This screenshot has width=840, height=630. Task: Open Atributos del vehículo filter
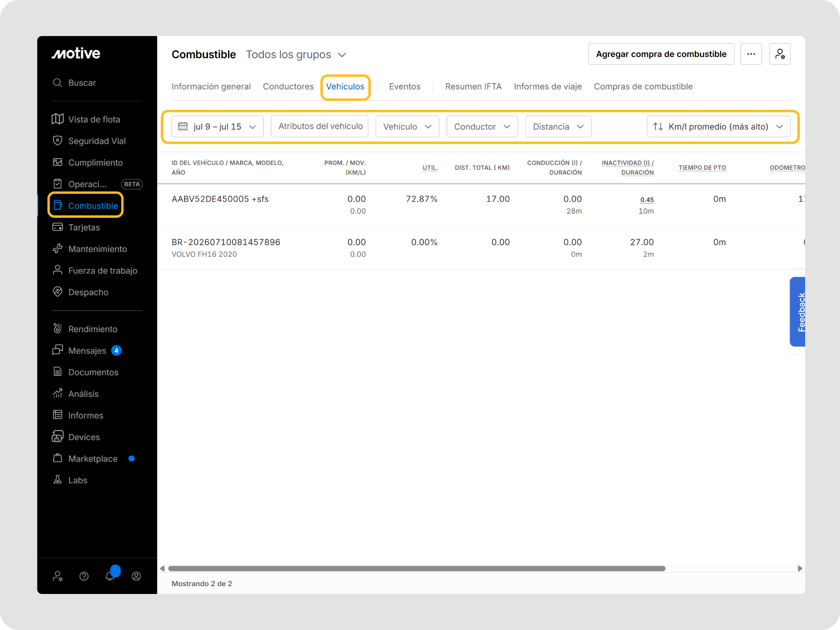320,126
